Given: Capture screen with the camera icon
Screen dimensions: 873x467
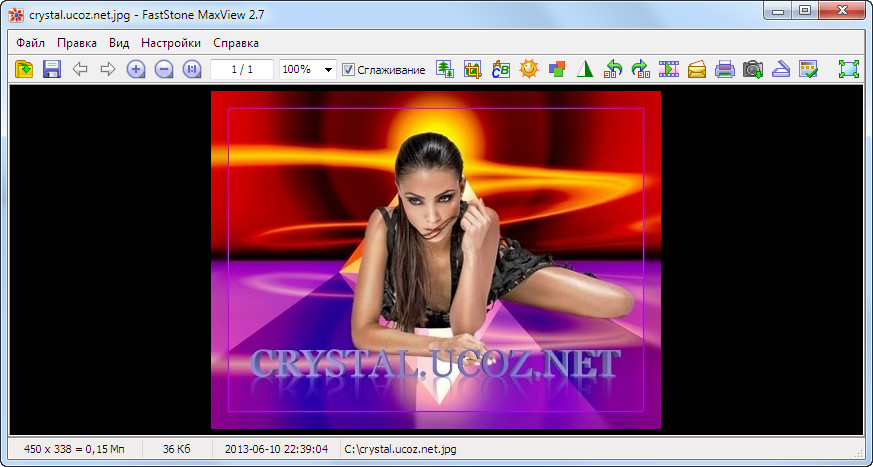Looking at the screenshot, I should click(x=753, y=69).
